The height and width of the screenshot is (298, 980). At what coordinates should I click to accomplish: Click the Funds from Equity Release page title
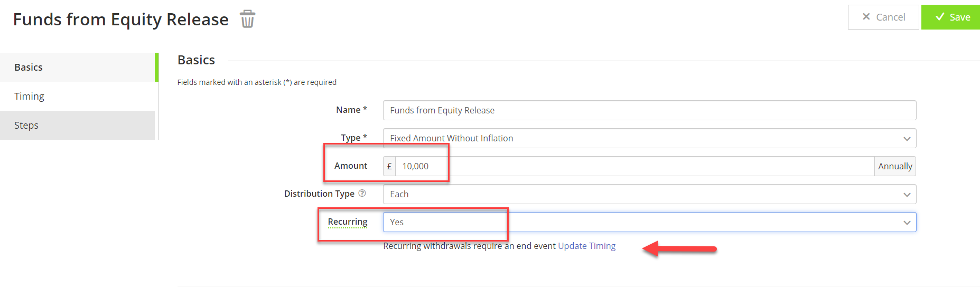click(x=121, y=19)
